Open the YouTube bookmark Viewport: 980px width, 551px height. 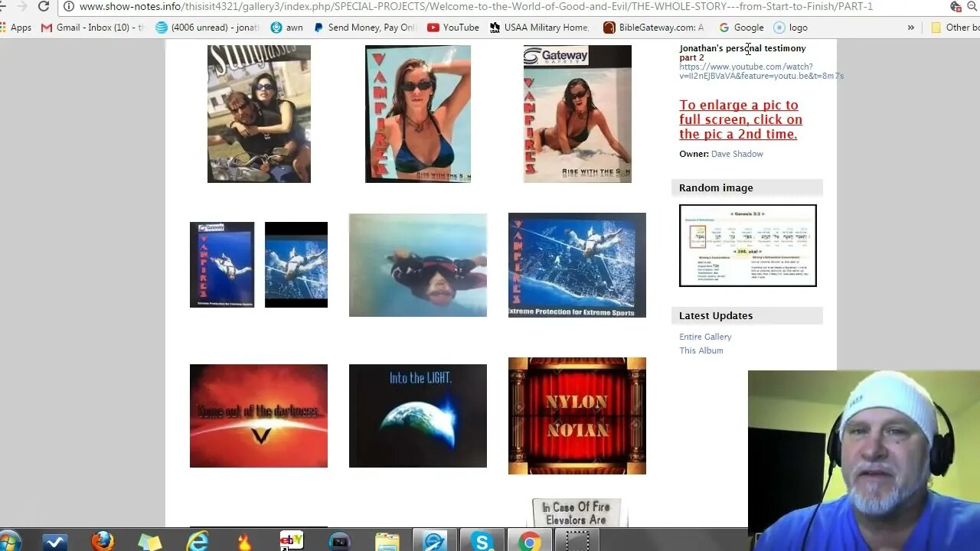(453, 28)
